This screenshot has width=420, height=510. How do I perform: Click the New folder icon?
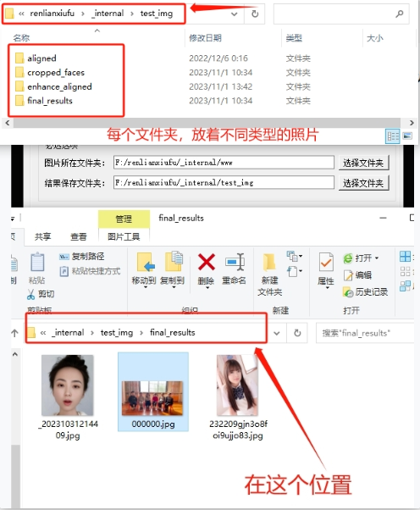point(269,263)
